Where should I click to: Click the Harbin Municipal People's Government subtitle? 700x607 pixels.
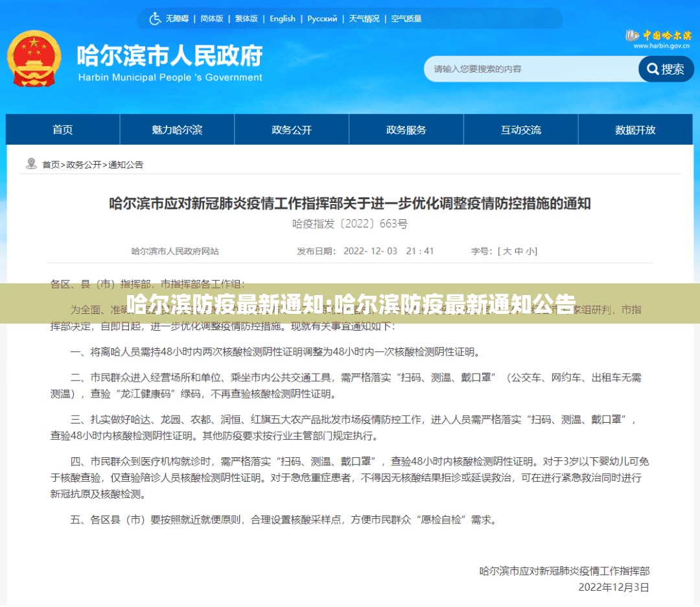click(x=170, y=77)
